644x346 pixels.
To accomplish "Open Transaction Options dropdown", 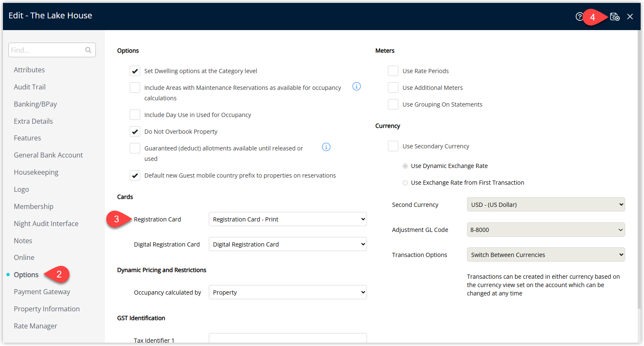I will pyautogui.click(x=546, y=255).
